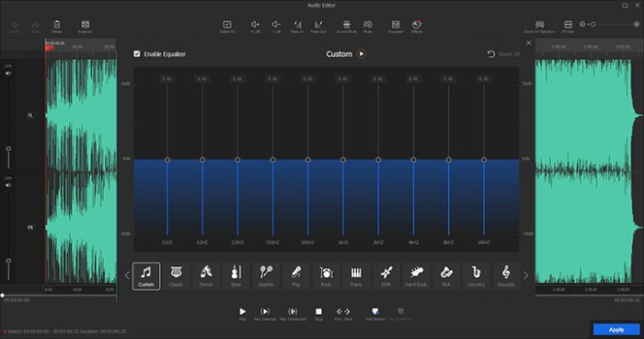Show previous presets with left chevron
This screenshot has width=644, height=339.
click(x=127, y=275)
